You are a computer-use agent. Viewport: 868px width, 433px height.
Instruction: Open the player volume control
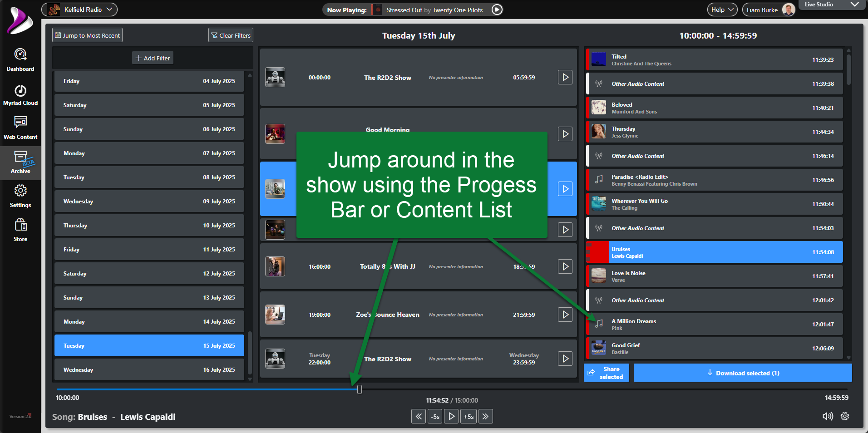tap(828, 416)
